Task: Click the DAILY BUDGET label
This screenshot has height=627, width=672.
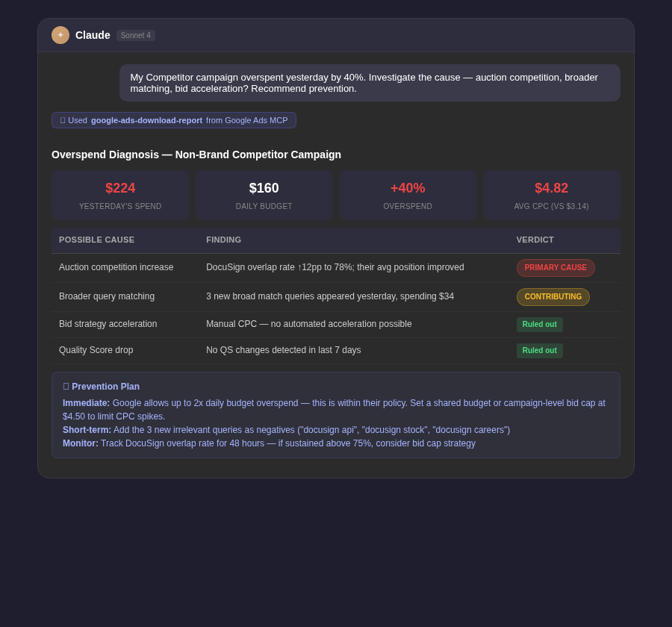Action: (x=264, y=206)
